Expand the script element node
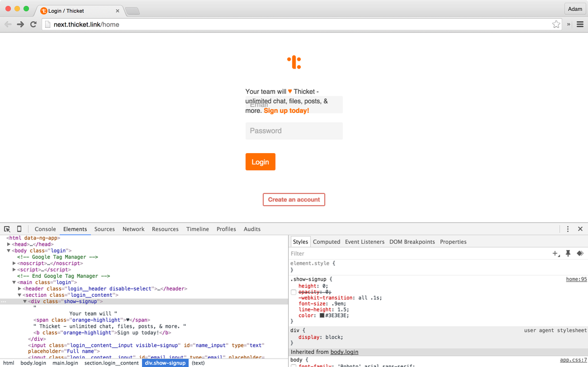This screenshot has width=588, height=367. 14,270
